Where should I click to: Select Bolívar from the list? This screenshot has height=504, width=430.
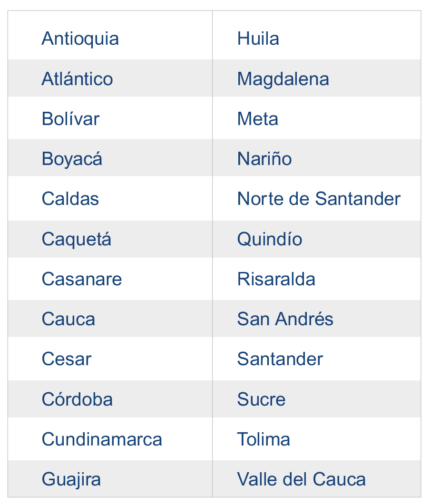pyautogui.click(x=70, y=119)
